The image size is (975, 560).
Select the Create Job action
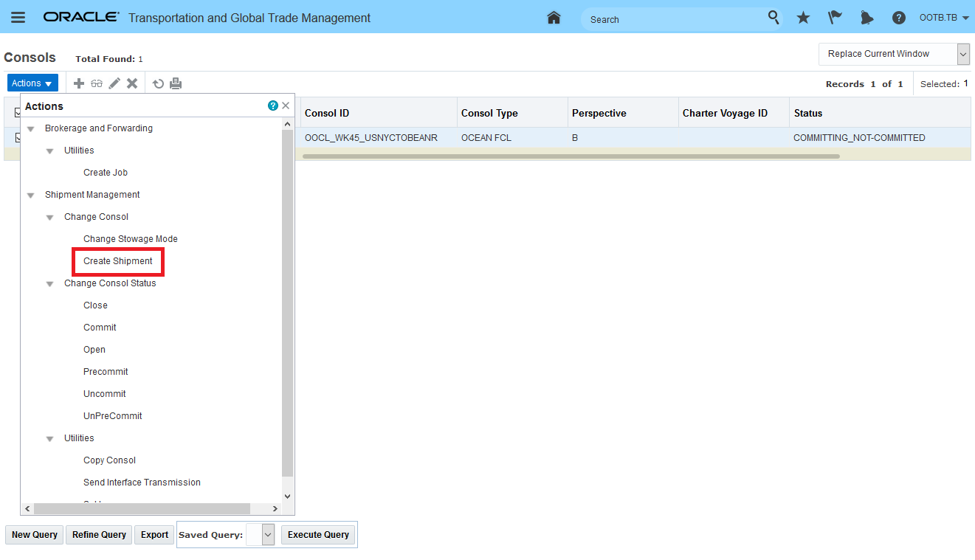106,173
